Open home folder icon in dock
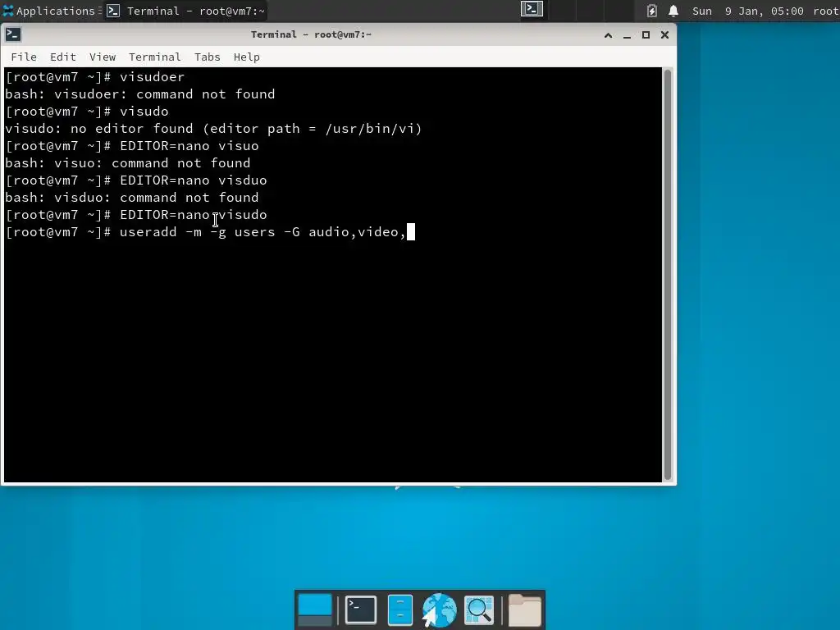840x630 pixels. 524,609
